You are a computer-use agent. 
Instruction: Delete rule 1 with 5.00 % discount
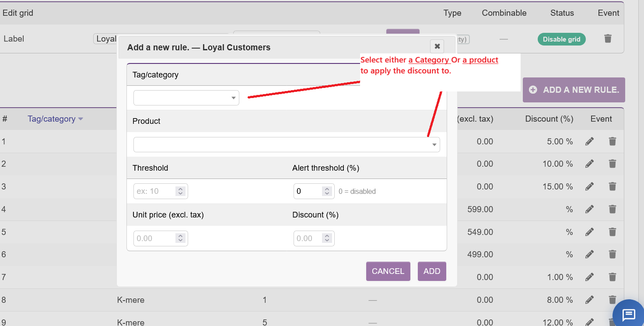[612, 141]
